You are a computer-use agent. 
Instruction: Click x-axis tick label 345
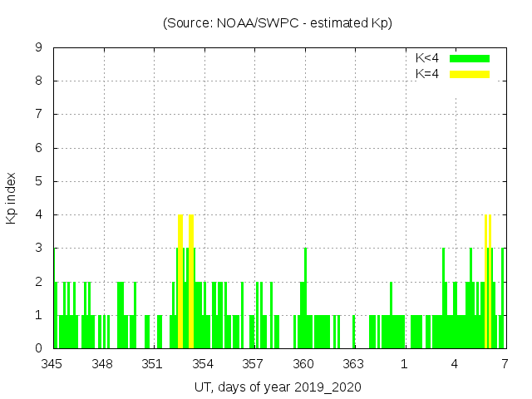point(53,363)
